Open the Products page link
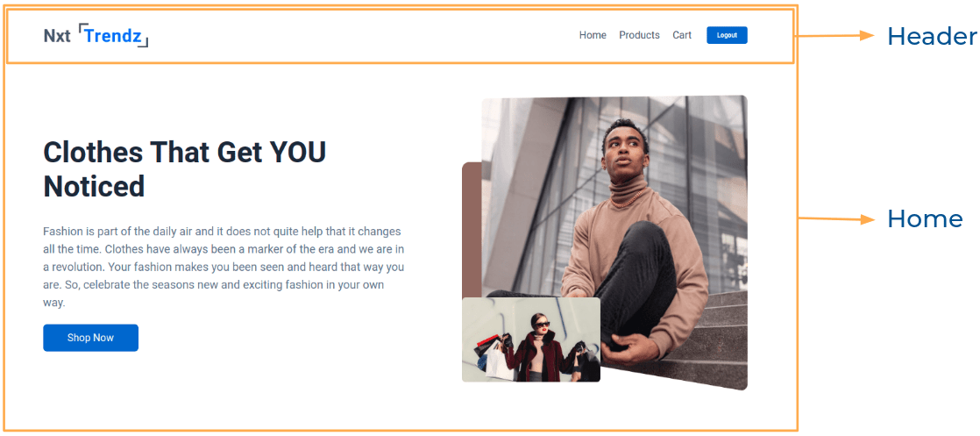This screenshot has width=980, height=436. click(x=639, y=35)
